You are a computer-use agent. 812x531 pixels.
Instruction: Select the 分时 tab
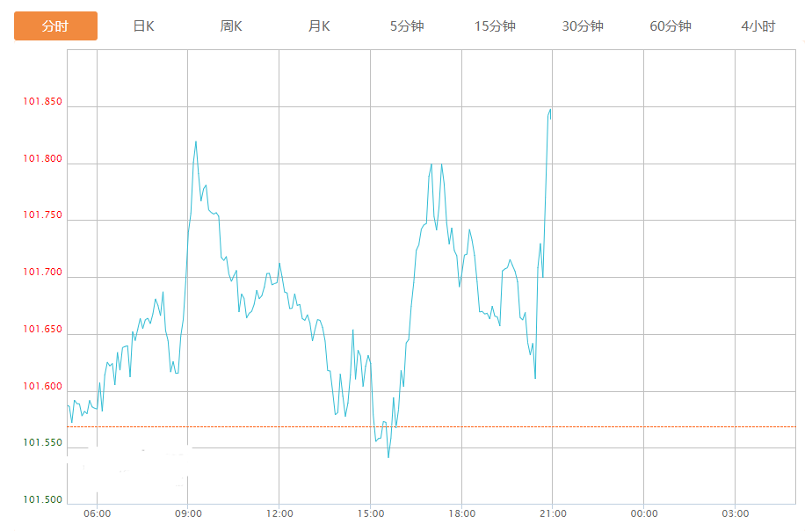point(55,26)
